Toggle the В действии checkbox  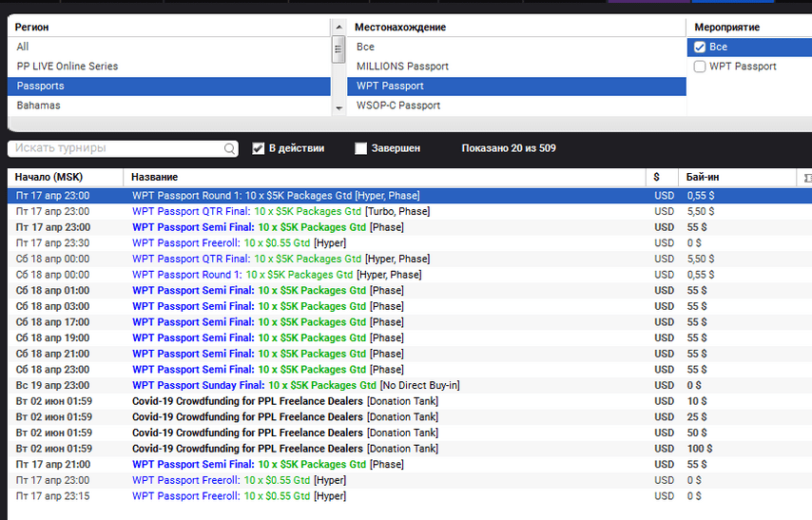pyautogui.click(x=258, y=148)
